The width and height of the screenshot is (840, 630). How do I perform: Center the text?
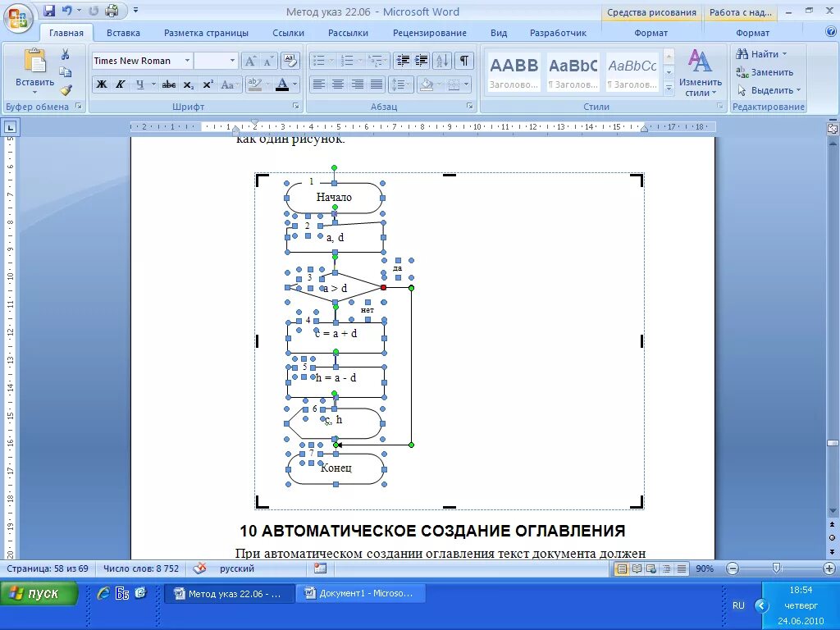click(x=337, y=84)
